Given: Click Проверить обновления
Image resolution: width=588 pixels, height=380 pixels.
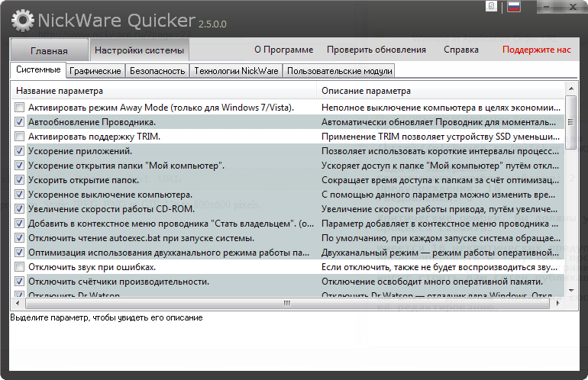Looking at the screenshot, I should 376,50.
